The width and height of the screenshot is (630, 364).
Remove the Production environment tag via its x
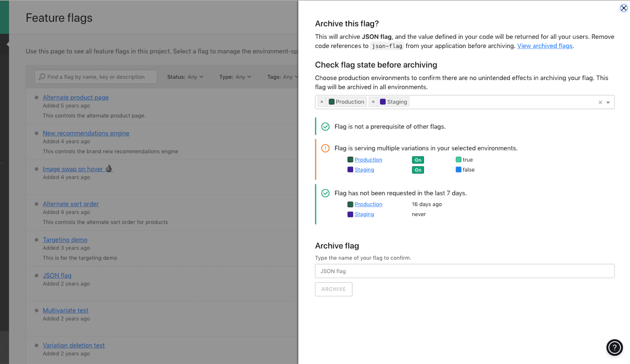[322, 102]
